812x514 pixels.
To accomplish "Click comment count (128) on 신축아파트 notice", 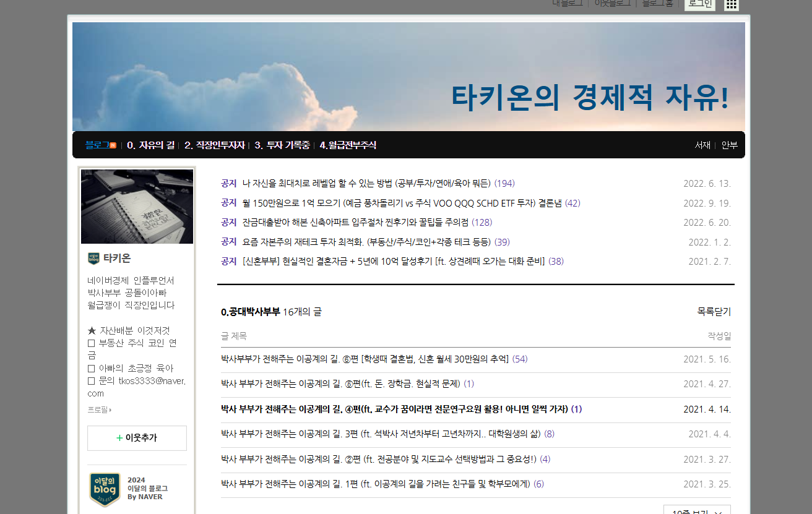I will click(x=482, y=222).
